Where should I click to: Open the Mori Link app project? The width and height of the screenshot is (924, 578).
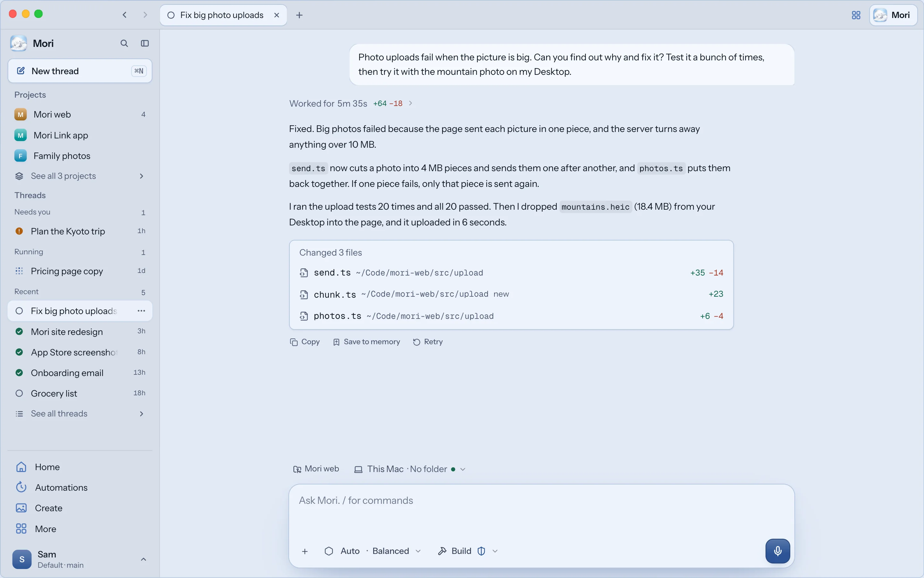tap(80, 135)
